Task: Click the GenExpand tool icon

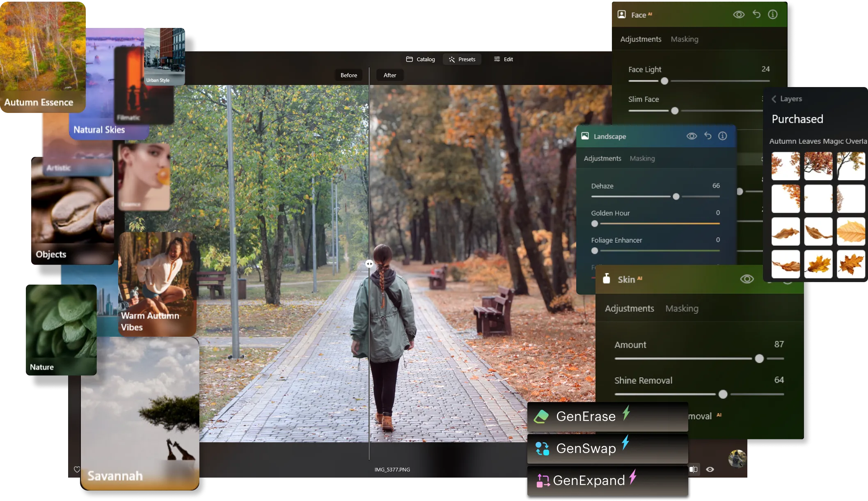Action: [x=543, y=480]
